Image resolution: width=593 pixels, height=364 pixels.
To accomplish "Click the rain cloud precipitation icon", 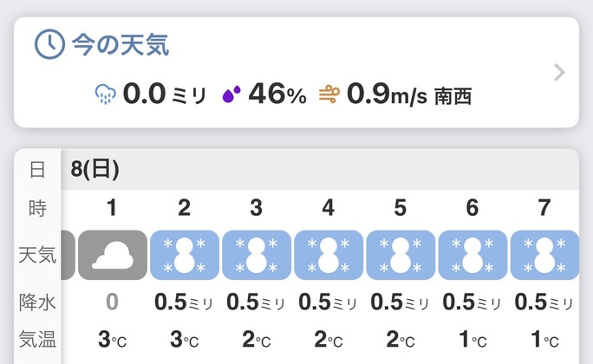I will coord(106,94).
